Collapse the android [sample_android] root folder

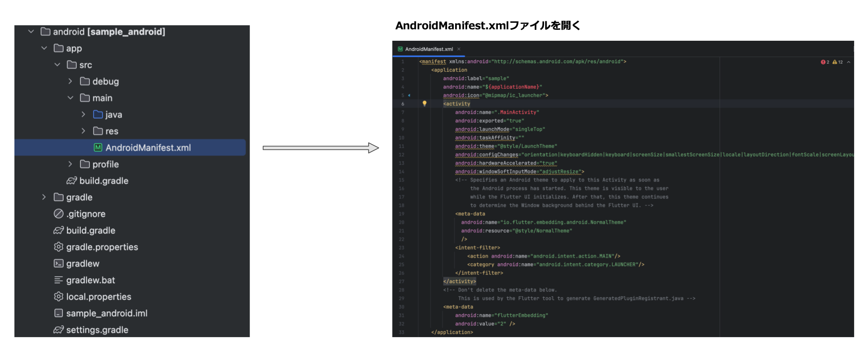(x=31, y=32)
